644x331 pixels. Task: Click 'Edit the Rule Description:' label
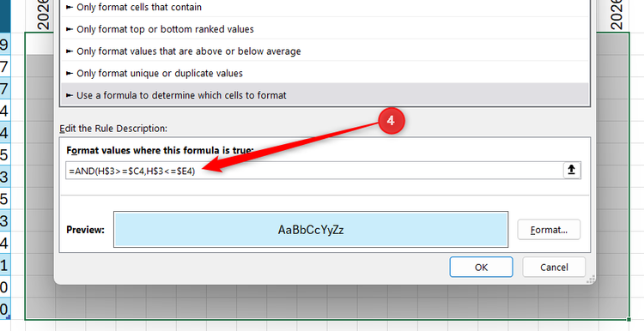coord(113,129)
